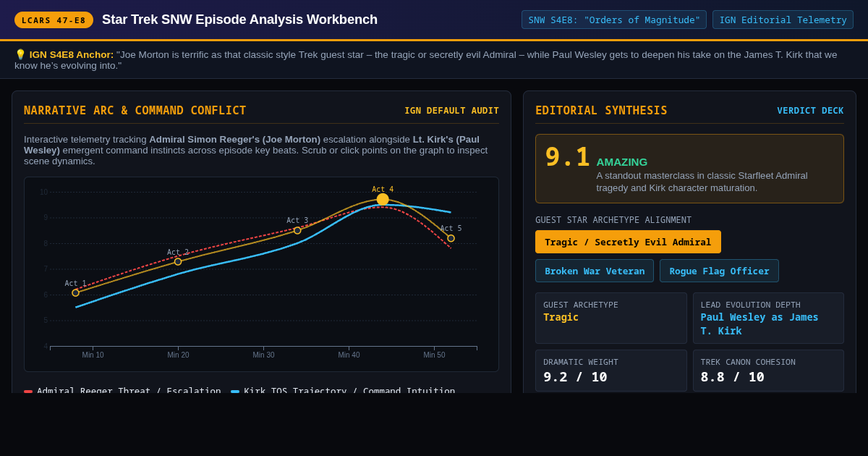Select the Act 2 point on the graph
The width and height of the screenshot is (868, 456).
[178, 262]
